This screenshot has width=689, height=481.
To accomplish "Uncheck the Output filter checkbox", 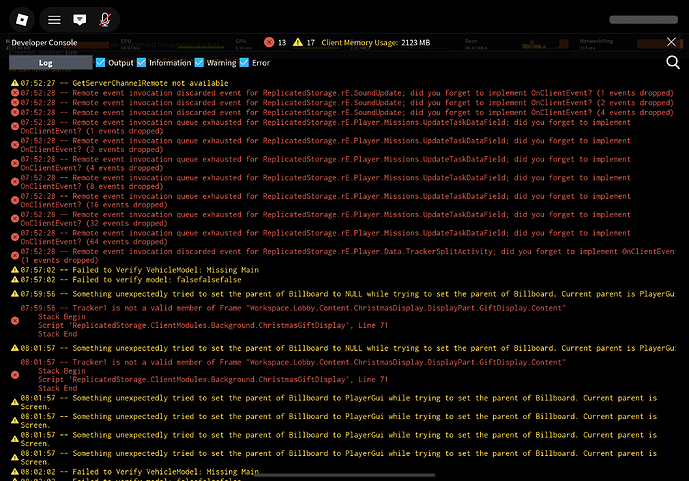I will pos(100,63).
